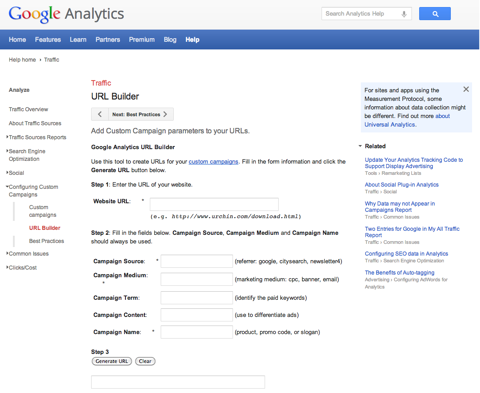Focus the Campaign Source input field
Screen dimensions: 480x393
tap(196, 261)
